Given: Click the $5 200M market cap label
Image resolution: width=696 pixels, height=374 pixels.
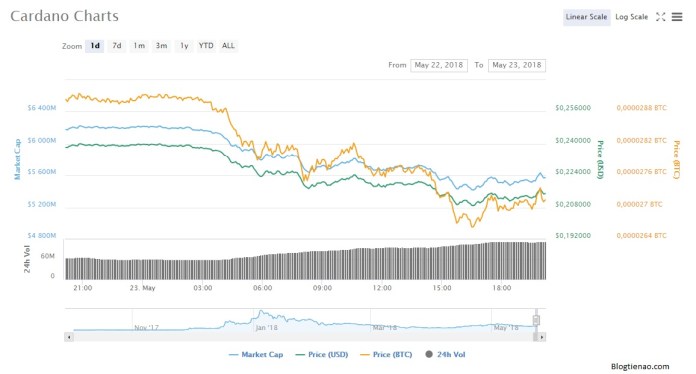Looking at the screenshot, I should [x=42, y=205].
